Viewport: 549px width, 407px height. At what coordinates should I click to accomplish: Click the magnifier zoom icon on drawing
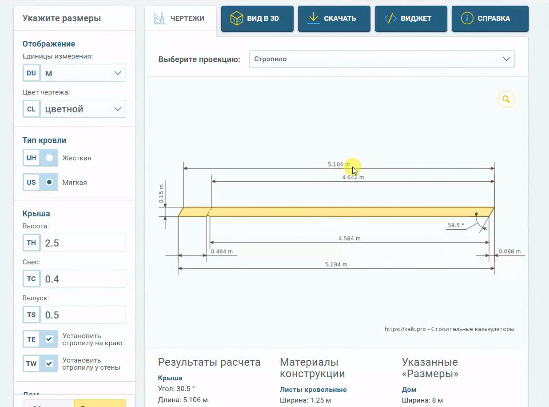tap(506, 99)
